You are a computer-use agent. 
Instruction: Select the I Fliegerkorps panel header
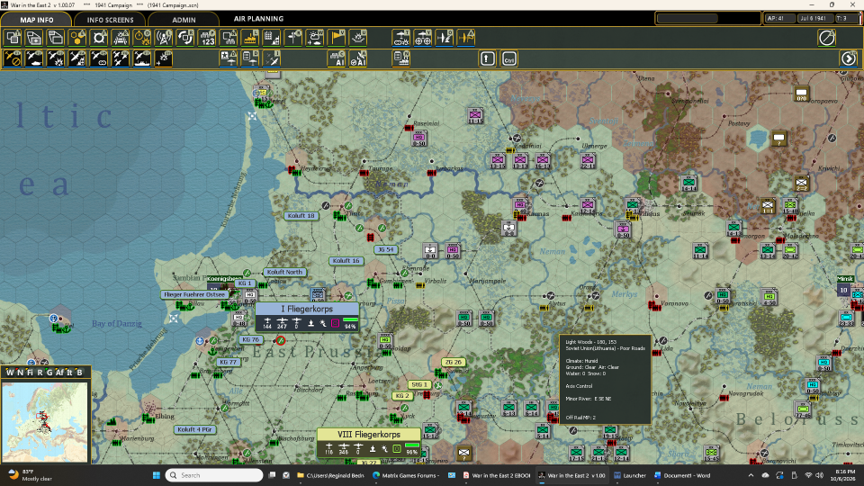(x=307, y=309)
